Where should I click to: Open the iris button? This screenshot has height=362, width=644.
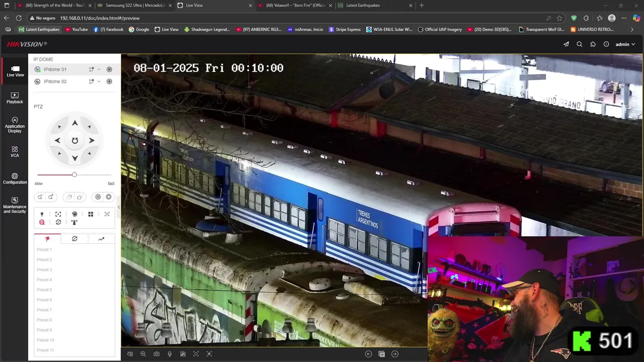(109, 197)
